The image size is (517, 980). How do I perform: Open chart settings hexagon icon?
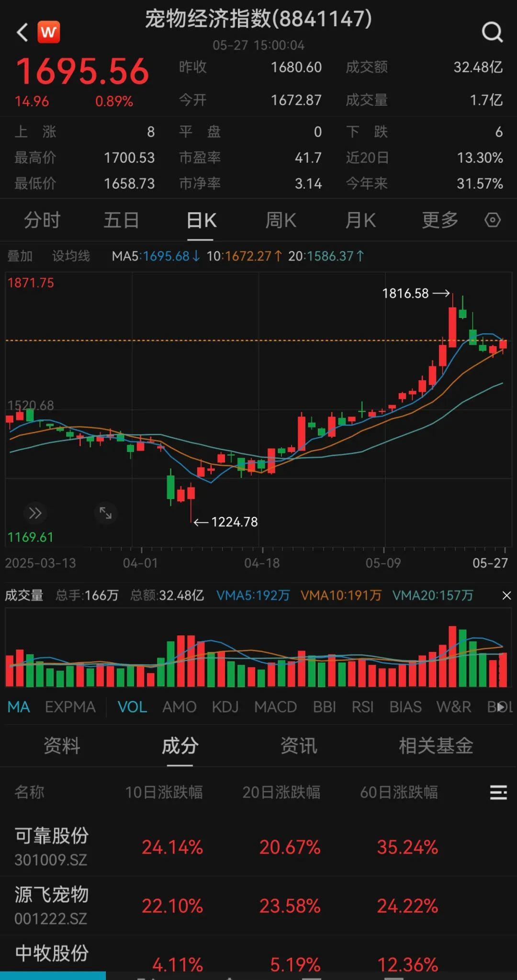click(x=492, y=220)
